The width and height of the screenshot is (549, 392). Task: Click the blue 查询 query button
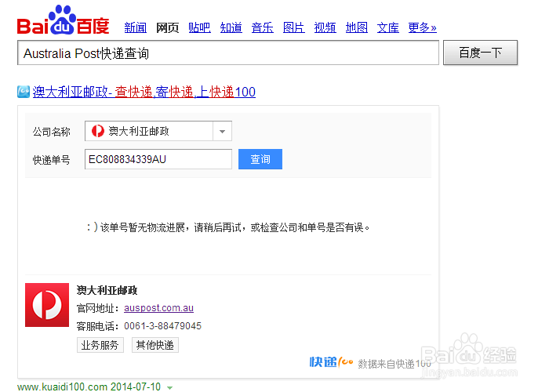[x=260, y=159]
